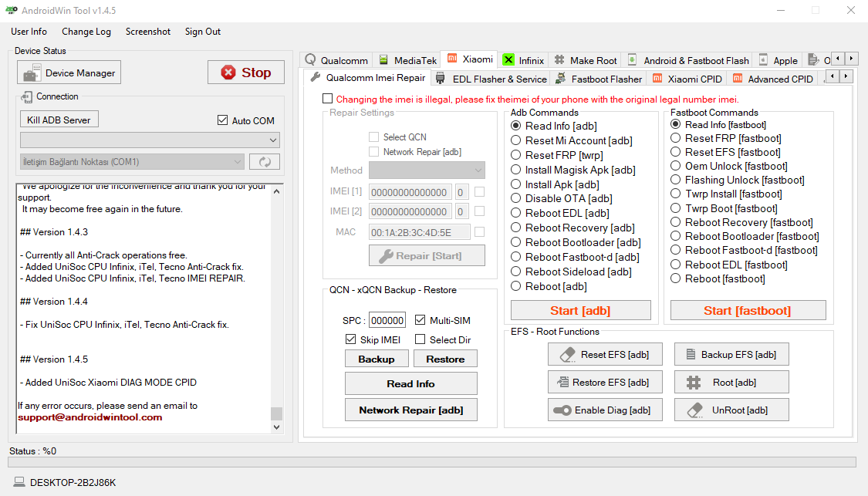868x496 pixels.
Task: Click the Start [adb] button
Action: (580, 310)
